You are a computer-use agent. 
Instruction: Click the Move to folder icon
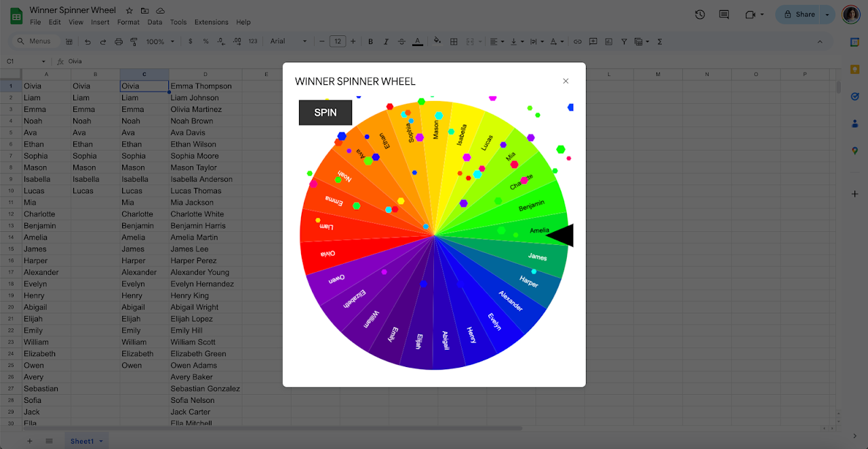coord(145,11)
